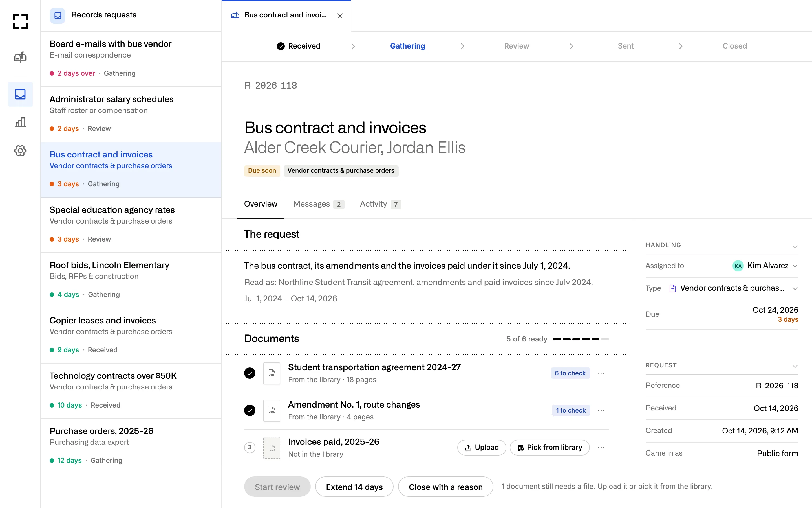Click Extend 14 days

(354, 487)
